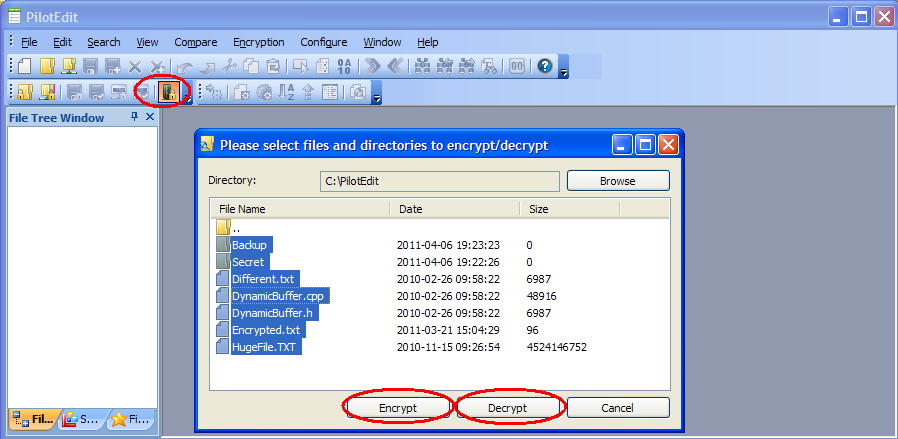The height and width of the screenshot is (439, 898).
Task: Open the Edit menu
Action: point(62,42)
